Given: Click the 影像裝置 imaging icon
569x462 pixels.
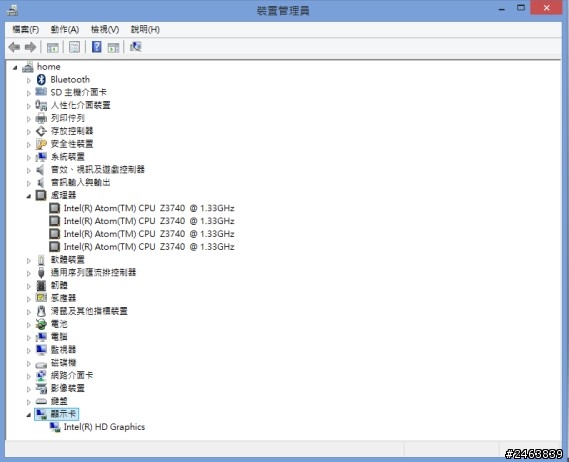Looking at the screenshot, I should (x=41, y=389).
